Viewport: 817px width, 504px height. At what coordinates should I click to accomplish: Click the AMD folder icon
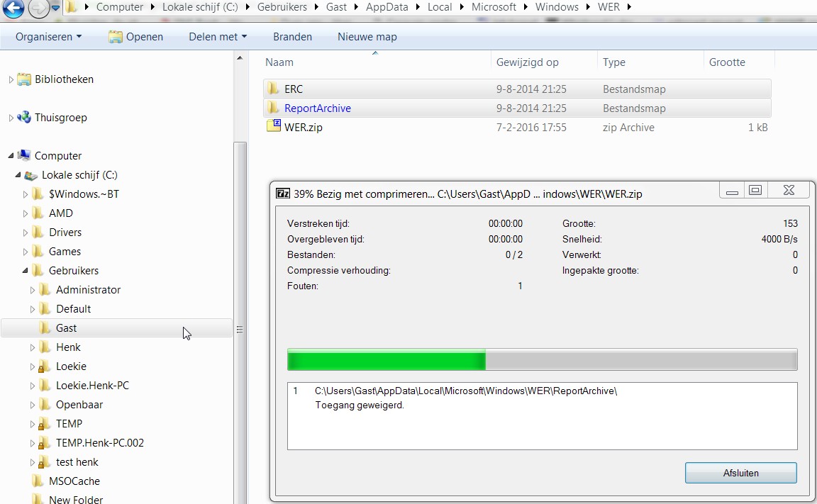pyautogui.click(x=38, y=213)
